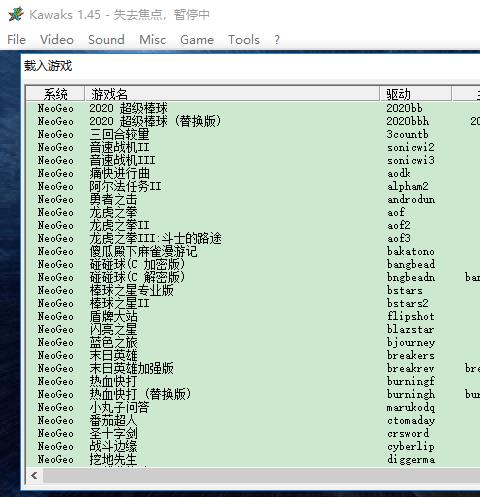Open the ? help menu
Viewport: 480px width, 497px height.
point(277,40)
